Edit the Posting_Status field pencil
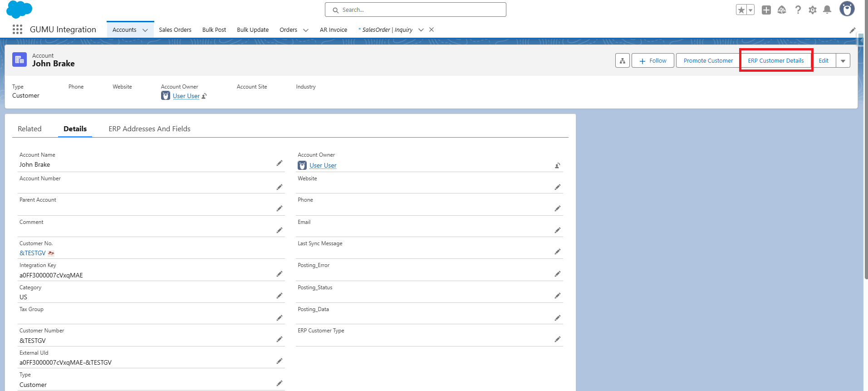 (558, 296)
